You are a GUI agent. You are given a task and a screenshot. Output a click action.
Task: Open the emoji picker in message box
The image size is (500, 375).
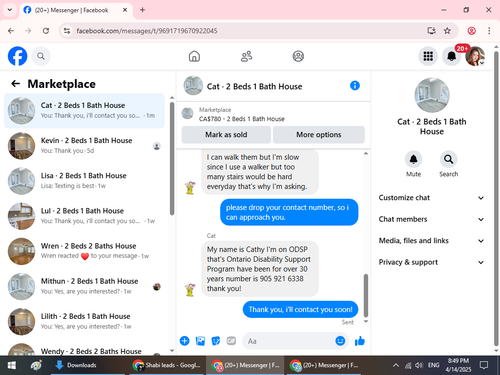tap(340, 341)
